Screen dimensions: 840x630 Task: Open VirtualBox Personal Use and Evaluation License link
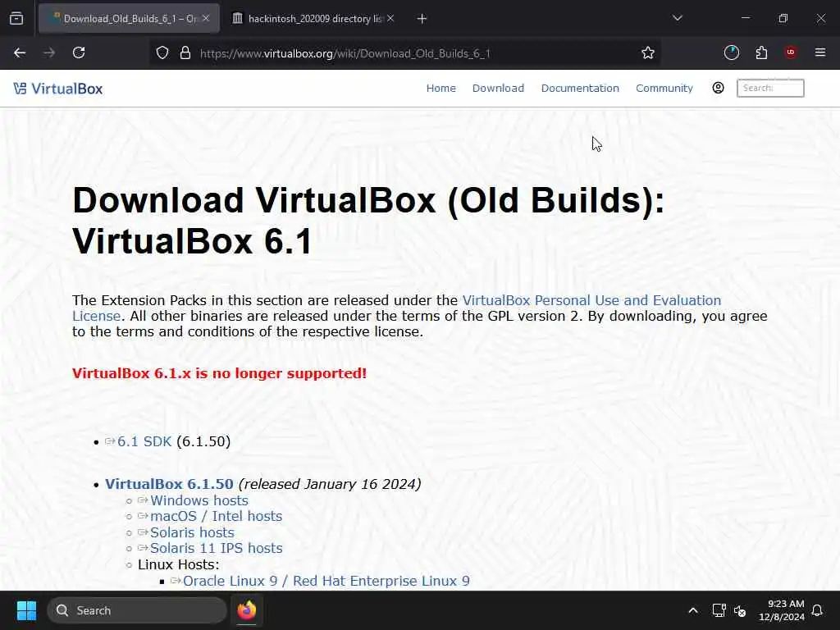click(x=591, y=300)
